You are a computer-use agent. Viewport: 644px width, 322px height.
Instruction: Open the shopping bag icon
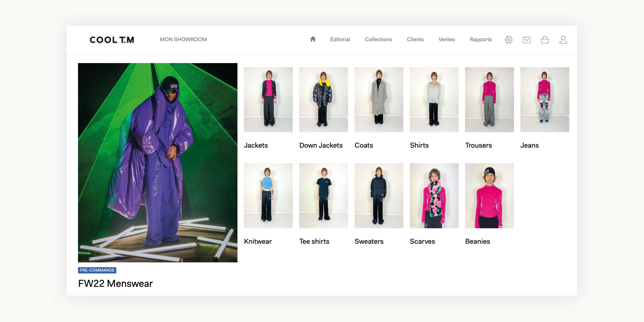544,40
